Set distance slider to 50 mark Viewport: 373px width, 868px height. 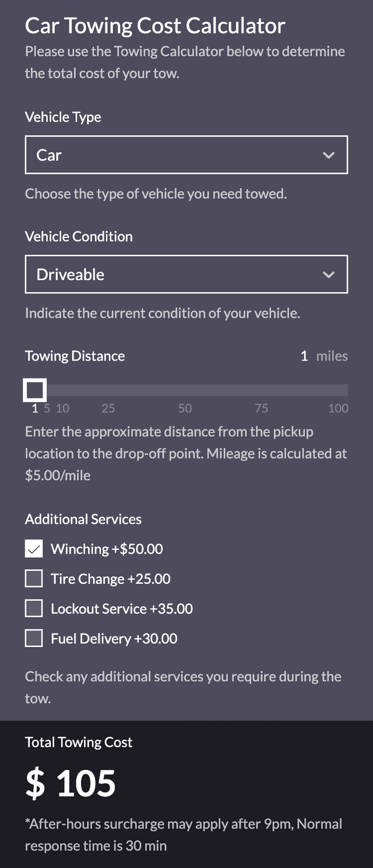click(x=185, y=390)
